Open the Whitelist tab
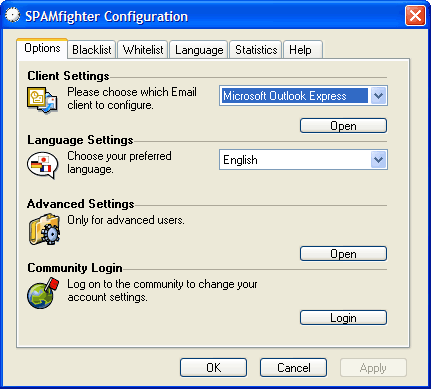The image size is (431, 389). tap(143, 50)
